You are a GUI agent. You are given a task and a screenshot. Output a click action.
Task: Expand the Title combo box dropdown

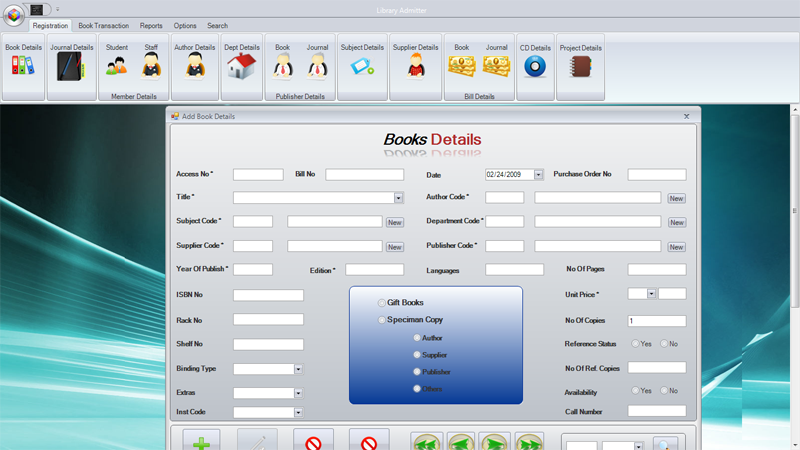[398, 198]
